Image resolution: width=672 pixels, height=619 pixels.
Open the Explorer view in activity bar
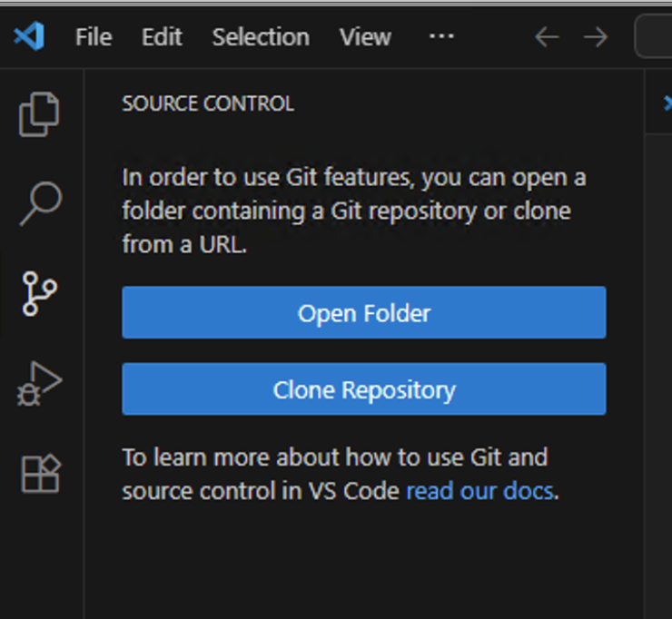tap(40, 114)
